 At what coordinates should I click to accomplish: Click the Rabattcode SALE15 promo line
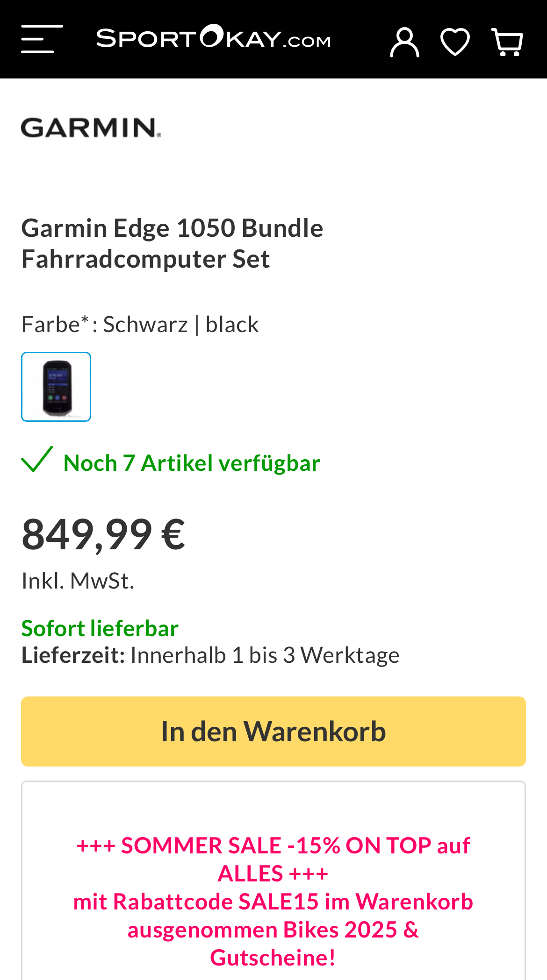273,902
